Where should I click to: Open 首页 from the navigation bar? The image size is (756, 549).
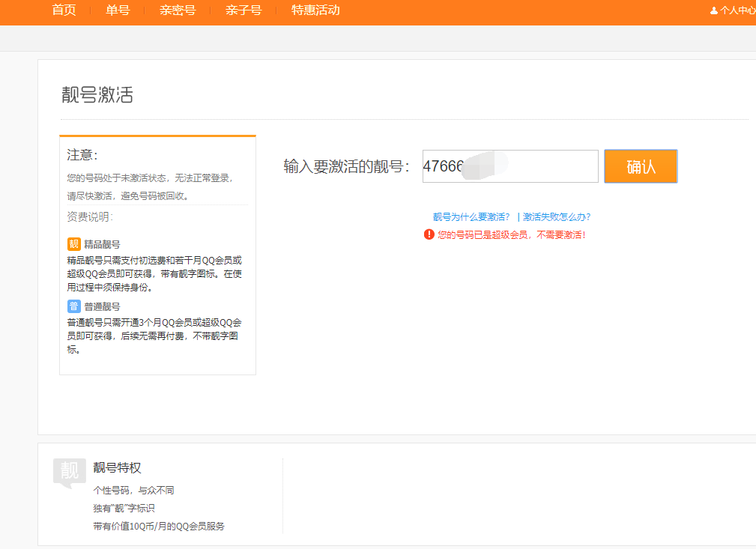(x=64, y=11)
